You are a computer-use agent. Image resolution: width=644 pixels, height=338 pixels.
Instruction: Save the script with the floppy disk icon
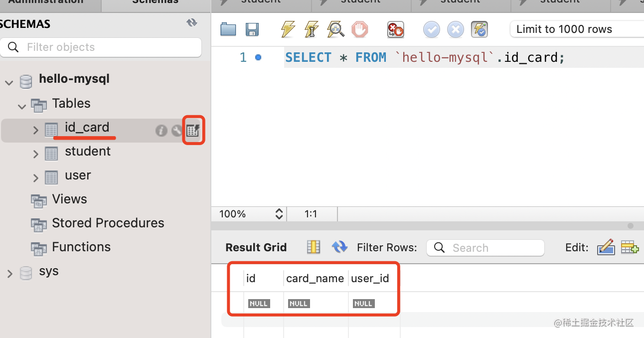pos(252,29)
